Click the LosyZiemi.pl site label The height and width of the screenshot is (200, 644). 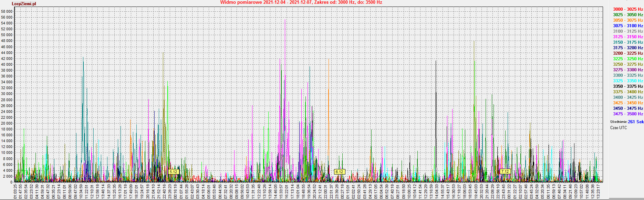coord(24,4)
